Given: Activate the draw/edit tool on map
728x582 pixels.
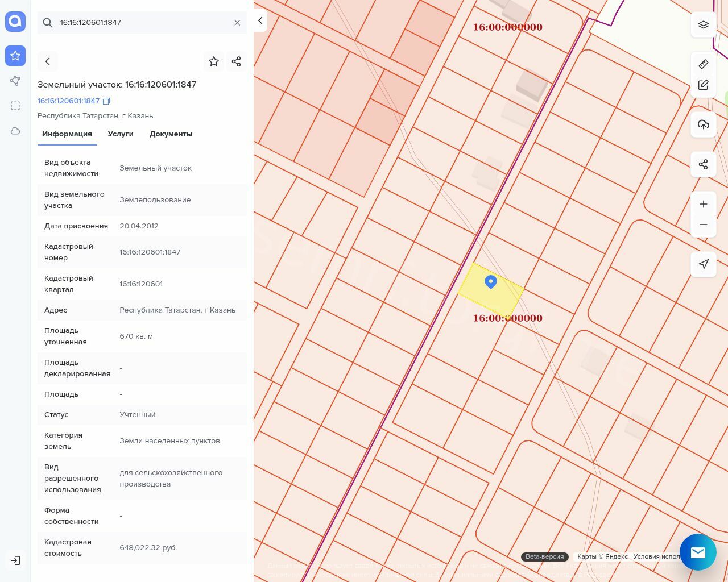Looking at the screenshot, I should coord(703,85).
